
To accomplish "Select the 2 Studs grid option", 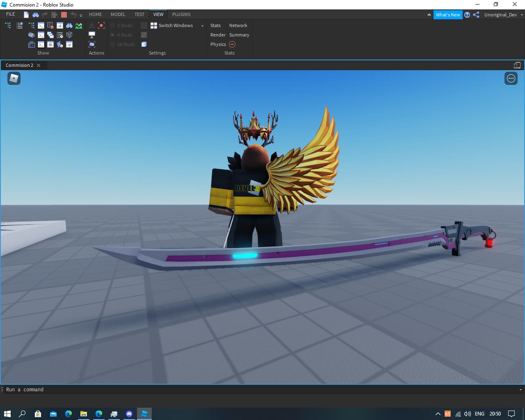I will (x=121, y=25).
